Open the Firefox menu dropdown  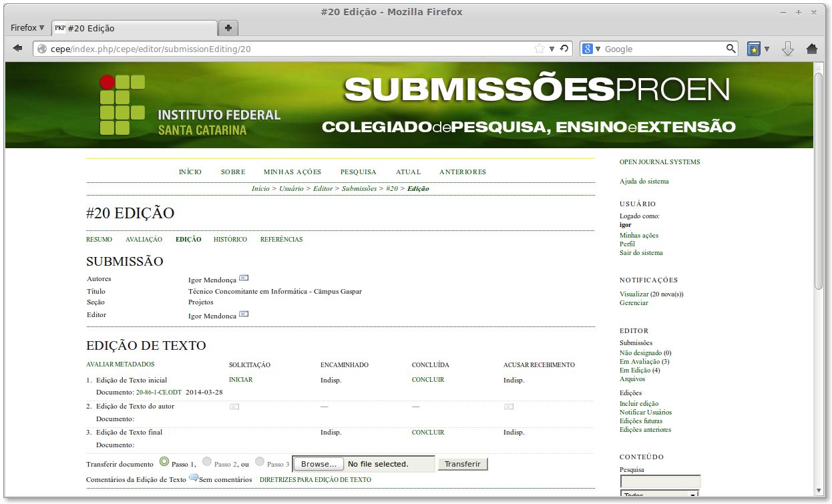coord(27,28)
